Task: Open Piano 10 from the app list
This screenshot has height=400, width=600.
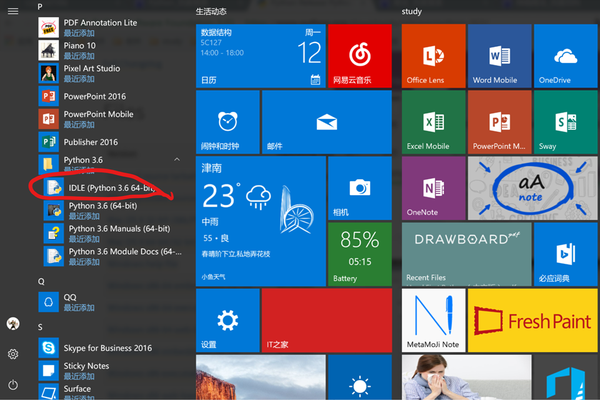Action: 111,51
